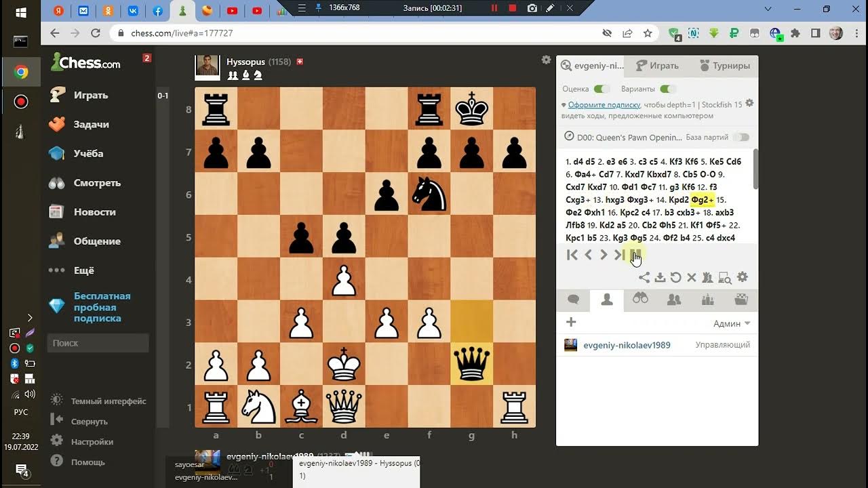The width and height of the screenshot is (868, 488).
Task: Open the red notification badge
Action: point(146,58)
